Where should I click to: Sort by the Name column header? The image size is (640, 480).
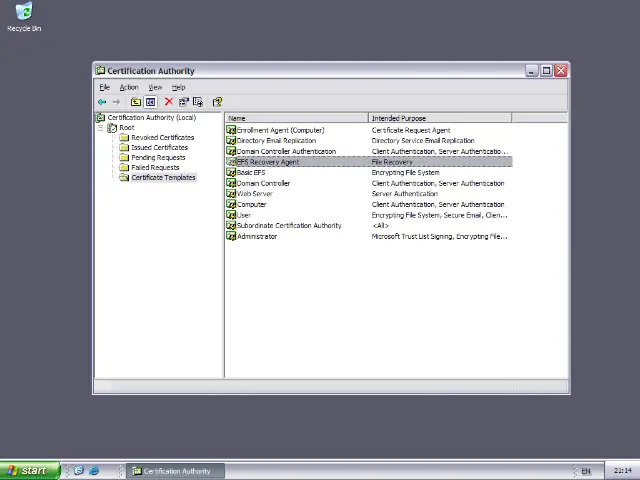tap(297, 118)
